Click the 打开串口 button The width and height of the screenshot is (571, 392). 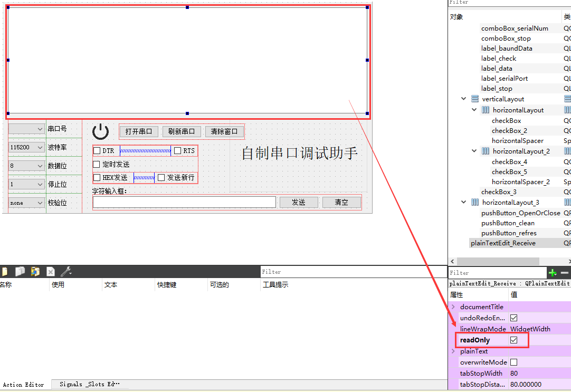(x=139, y=131)
